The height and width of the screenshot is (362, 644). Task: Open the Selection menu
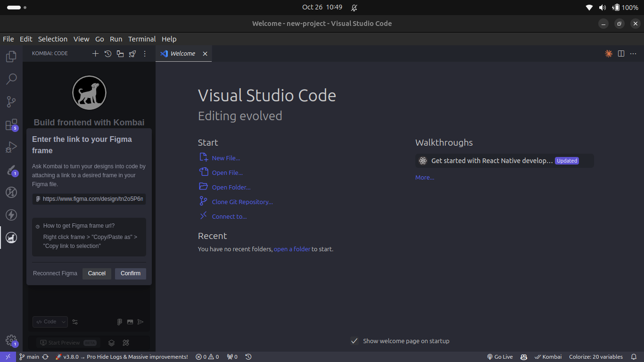(53, 39)
